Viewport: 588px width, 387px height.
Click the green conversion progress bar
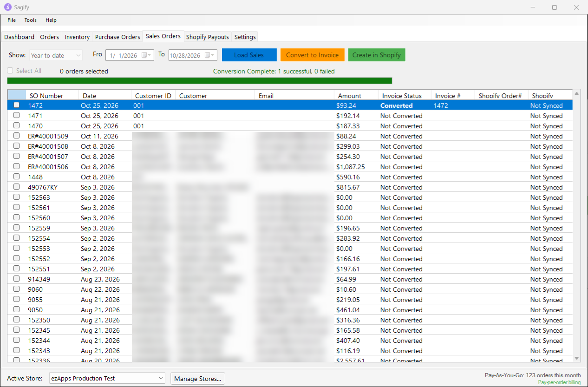pyautogui.click(x=200, y=80)
